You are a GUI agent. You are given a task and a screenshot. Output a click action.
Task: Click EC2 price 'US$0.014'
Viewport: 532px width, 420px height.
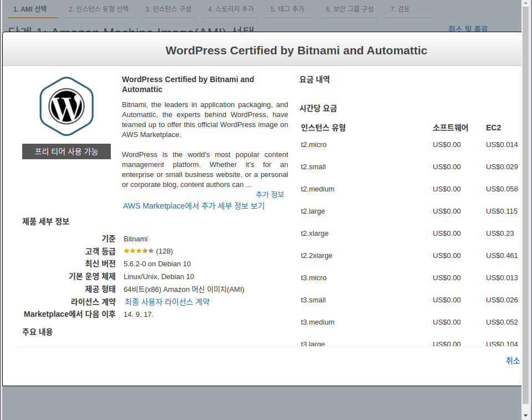click(x=502, y=145)
